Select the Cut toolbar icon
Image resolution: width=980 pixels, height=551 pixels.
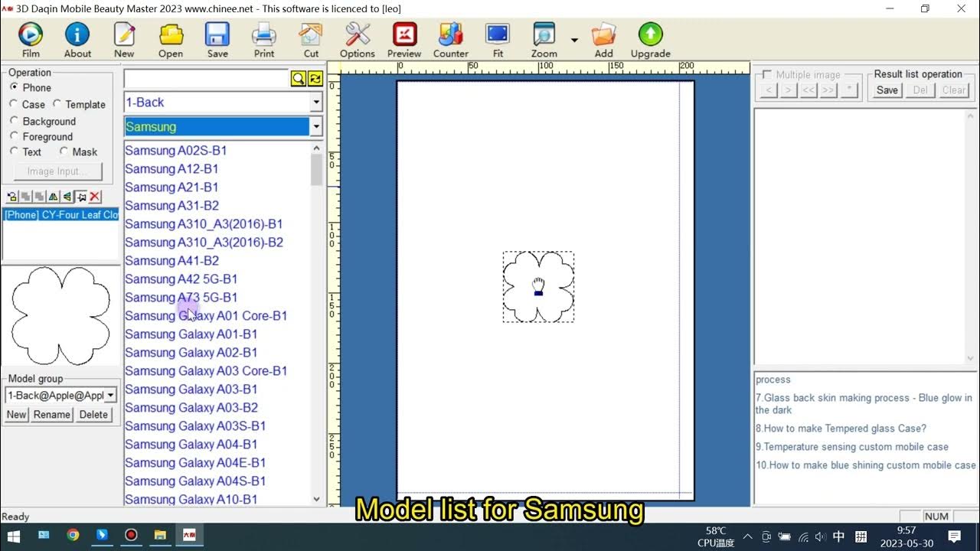[311, 34]
